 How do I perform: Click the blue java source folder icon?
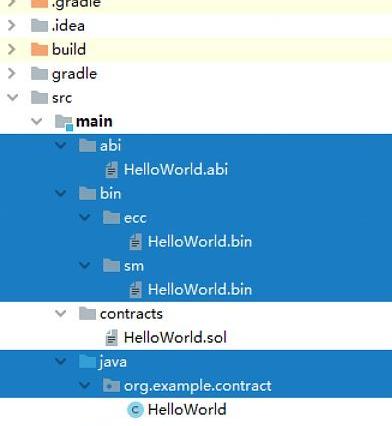(87, 361)
